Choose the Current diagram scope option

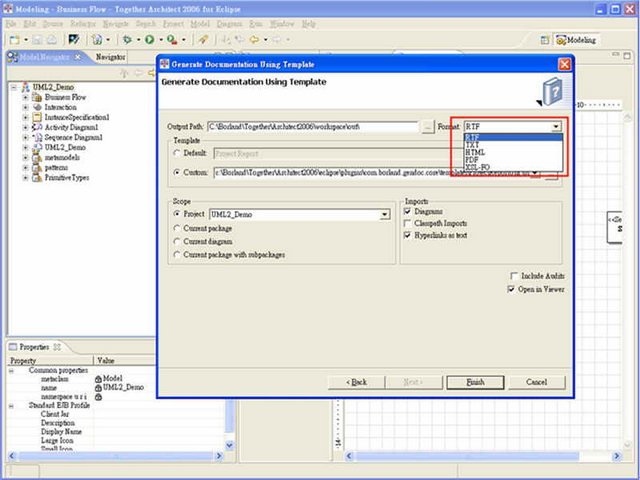pyautogui.click(x=177, y=241)
